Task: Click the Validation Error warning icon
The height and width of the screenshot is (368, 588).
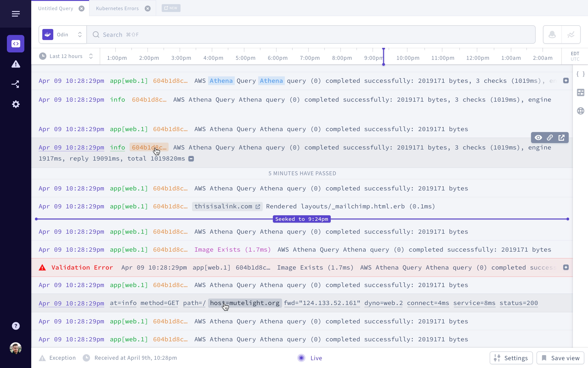Action: pos(42,267)
